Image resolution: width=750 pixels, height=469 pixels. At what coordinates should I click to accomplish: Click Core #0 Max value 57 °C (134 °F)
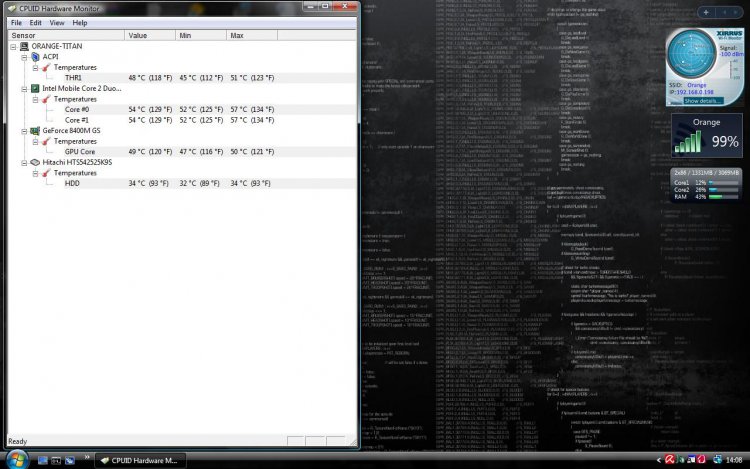click(252, 109)
